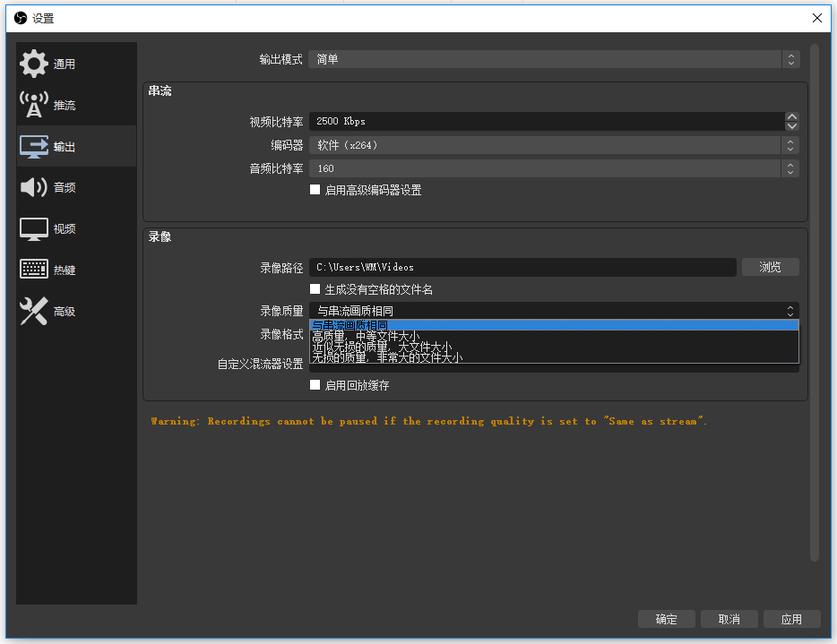Click the OBS logo in title bar

[x=20, y=18]
